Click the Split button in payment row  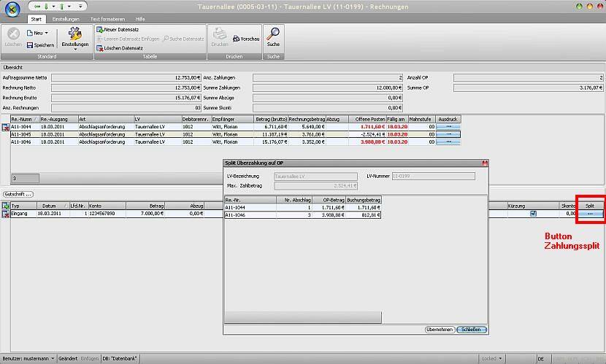point(590,214)
